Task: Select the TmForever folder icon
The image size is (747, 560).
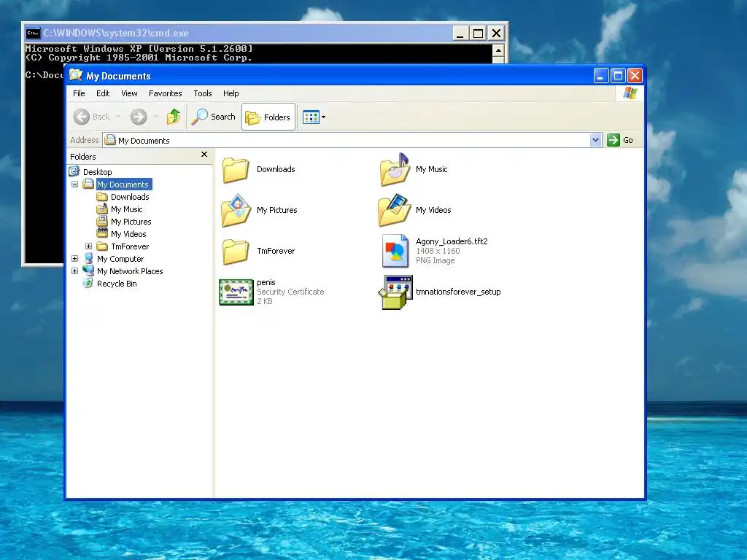Action: (x=236, y=252)
